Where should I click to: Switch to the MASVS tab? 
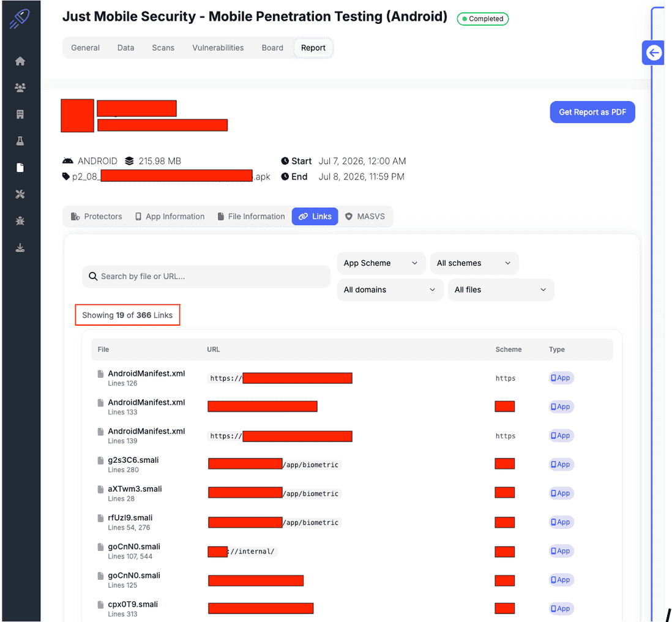pos(365,217)
